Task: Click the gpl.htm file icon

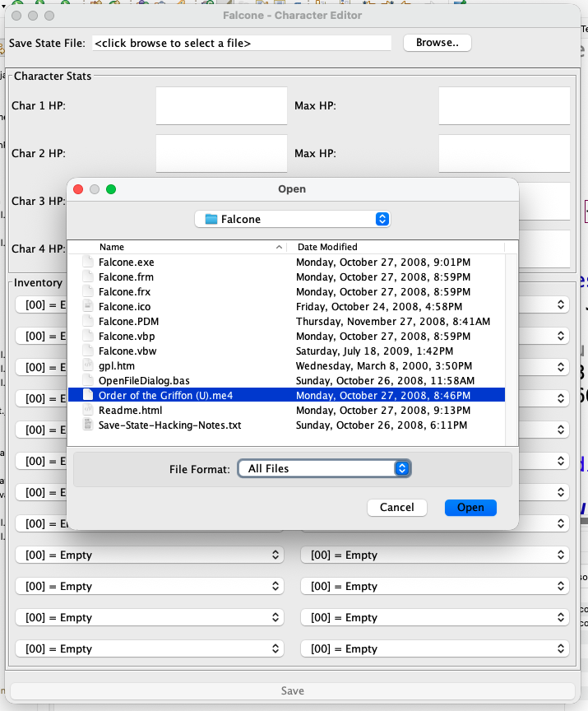Action: [x=88, y=365]
